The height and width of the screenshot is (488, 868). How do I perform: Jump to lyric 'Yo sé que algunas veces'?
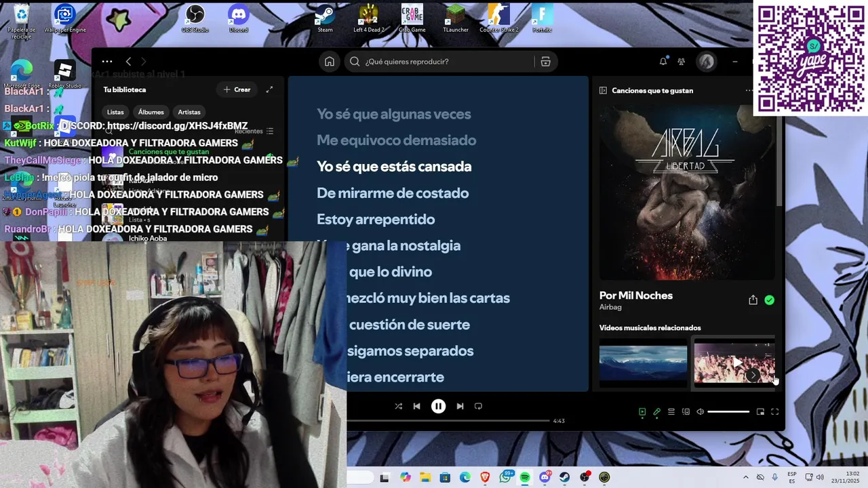393,114
